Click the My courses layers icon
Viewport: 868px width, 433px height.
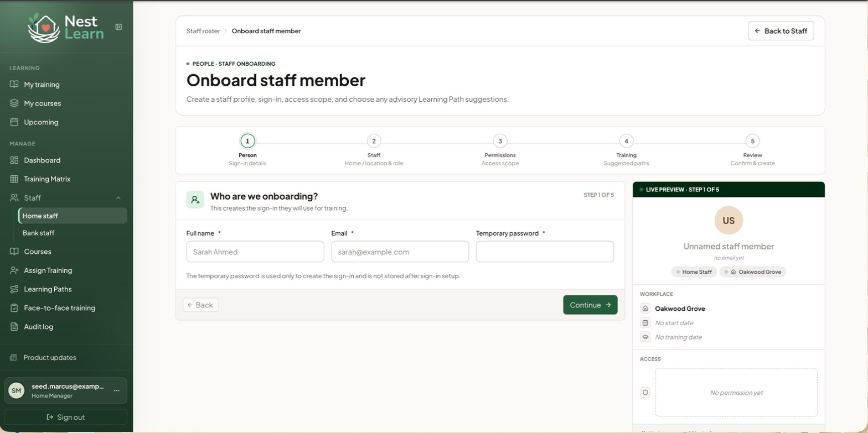[x=14, y=103]
